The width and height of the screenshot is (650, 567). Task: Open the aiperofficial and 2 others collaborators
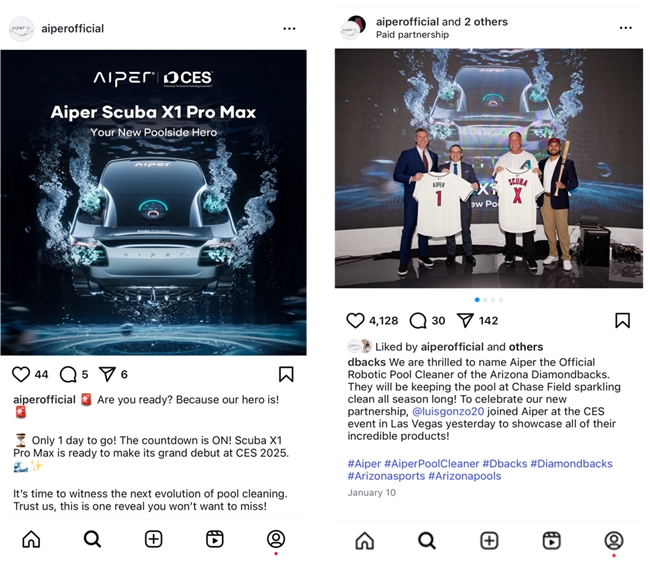441,22
